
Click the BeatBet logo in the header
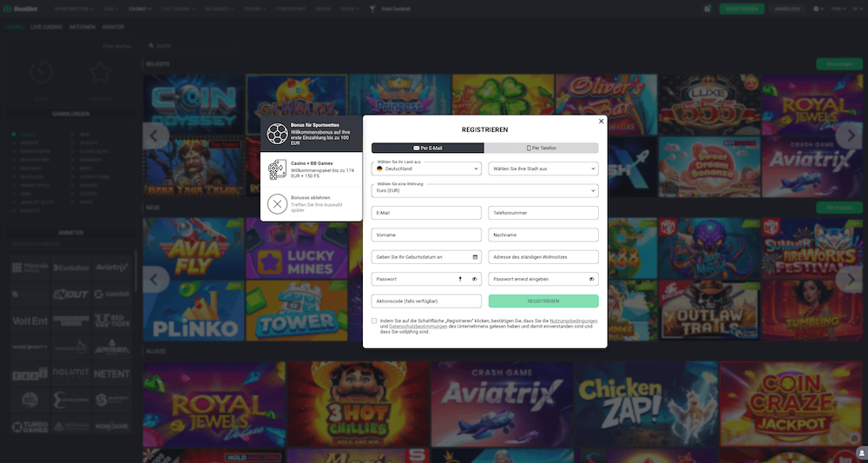tap(23, 9)
